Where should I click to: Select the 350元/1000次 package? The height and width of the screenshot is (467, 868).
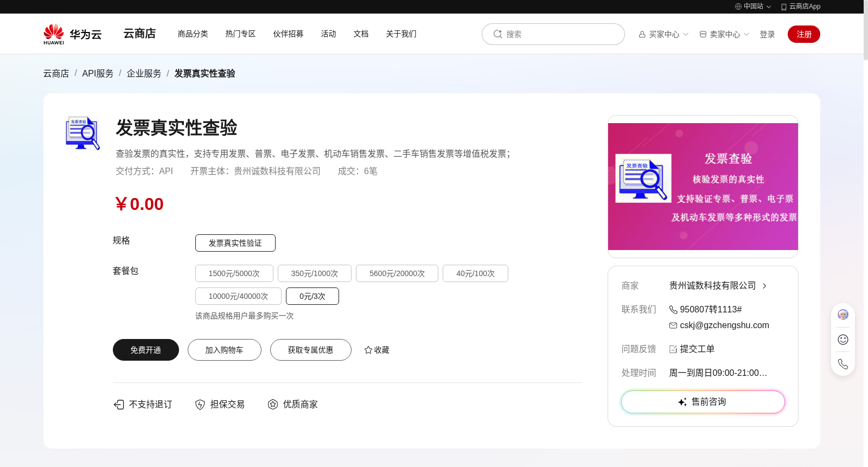(x=315, y=273)
